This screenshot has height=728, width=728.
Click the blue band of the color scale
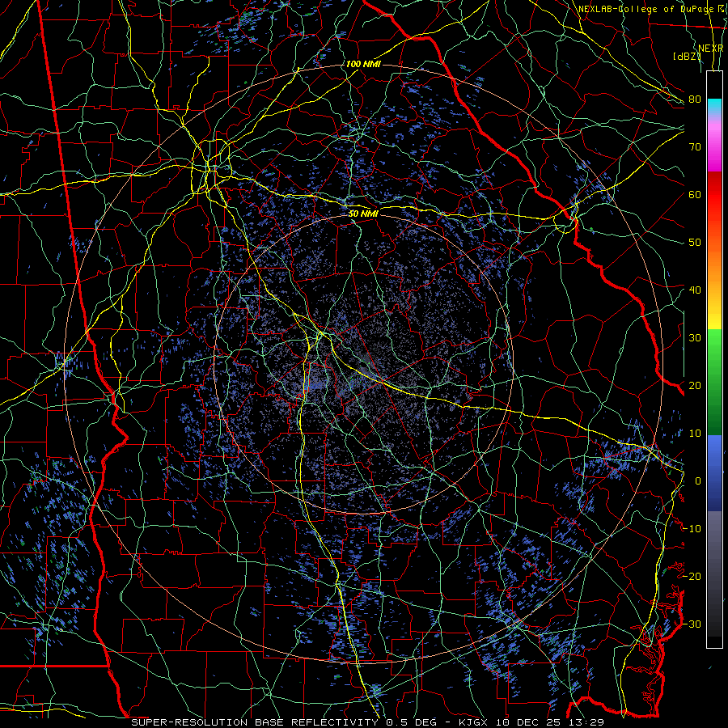click(x=714, y=473)
